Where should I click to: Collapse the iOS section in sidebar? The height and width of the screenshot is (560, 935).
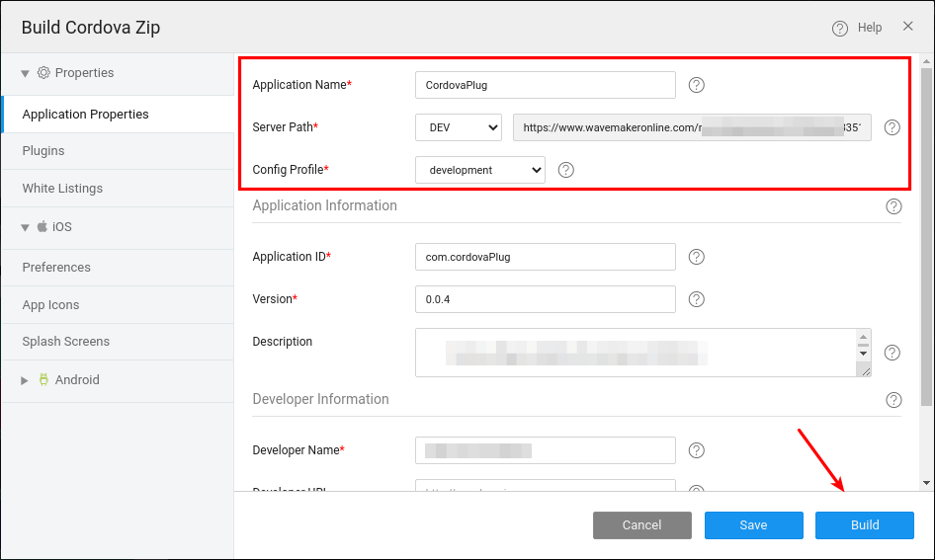click(x=26, y=227)
